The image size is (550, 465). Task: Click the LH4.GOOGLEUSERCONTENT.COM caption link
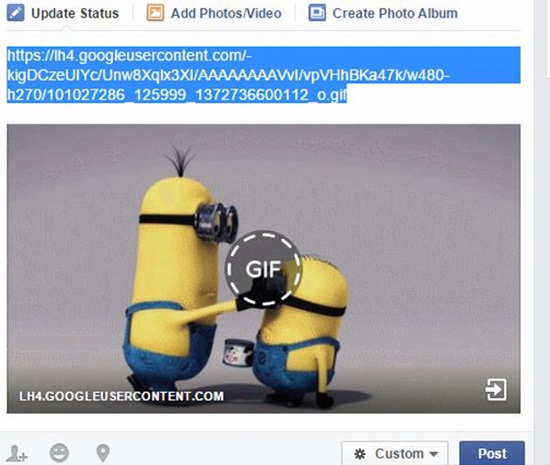click(x=121, y=396)
